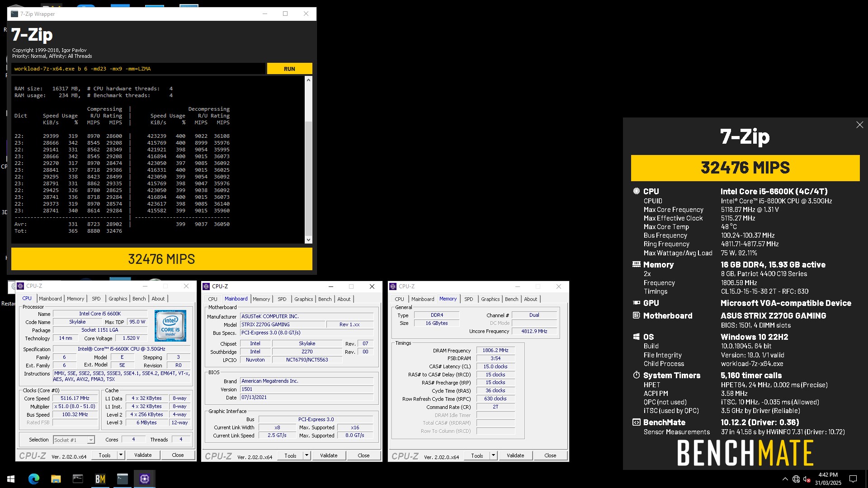Click the BenchMate System Timers clock icon

[636, 375]
